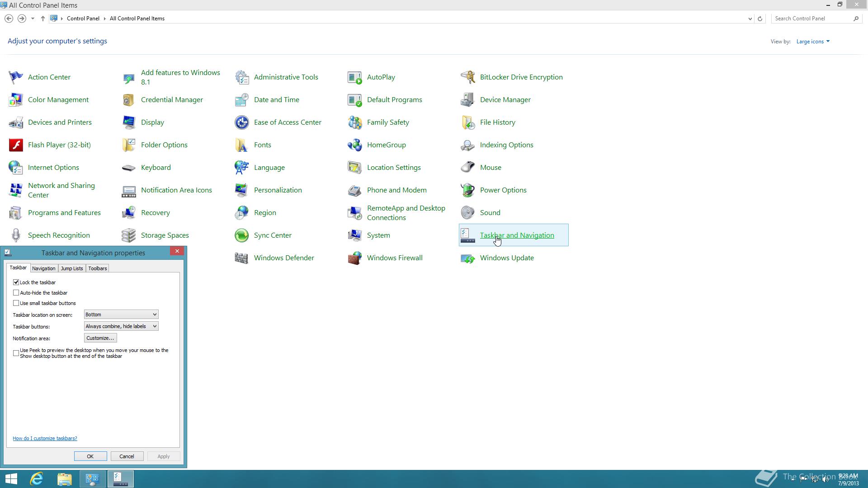Click the volume icon in system tray

[x=826, y=479]
